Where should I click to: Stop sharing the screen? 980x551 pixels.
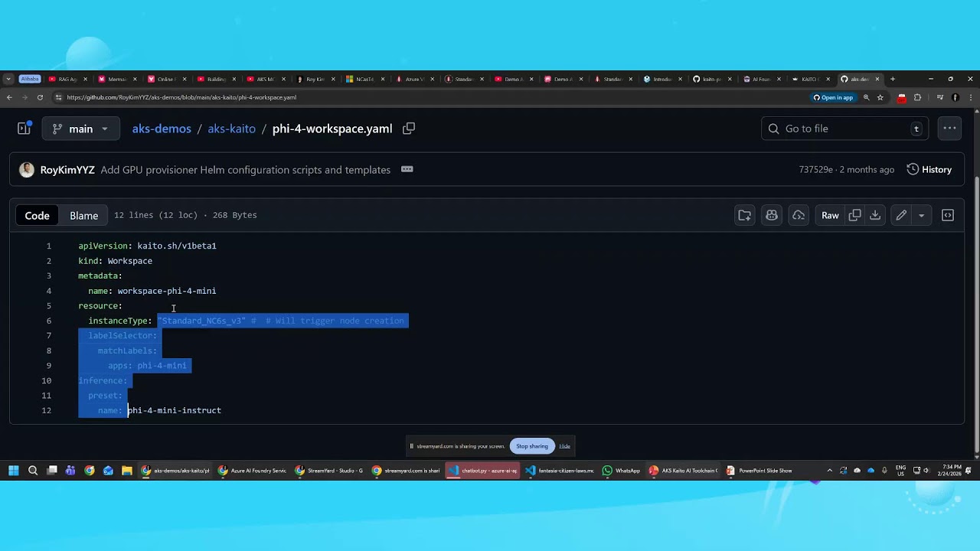click(532, 446)
